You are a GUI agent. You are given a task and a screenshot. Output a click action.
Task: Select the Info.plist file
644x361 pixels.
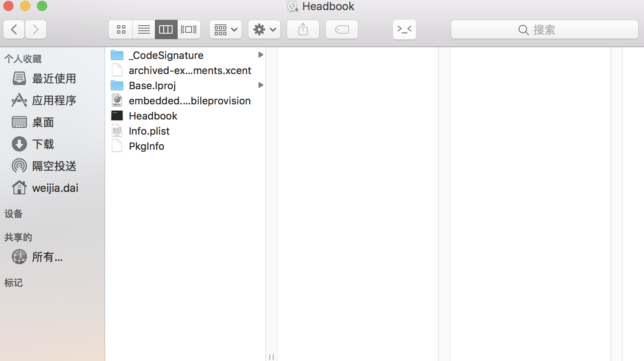click(x=149, y=131)
